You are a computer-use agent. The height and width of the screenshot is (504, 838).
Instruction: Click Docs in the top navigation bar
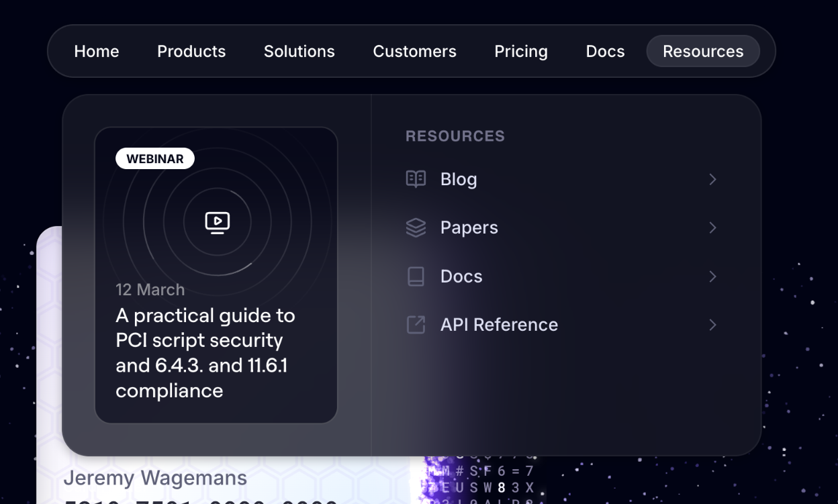point(605,52)
